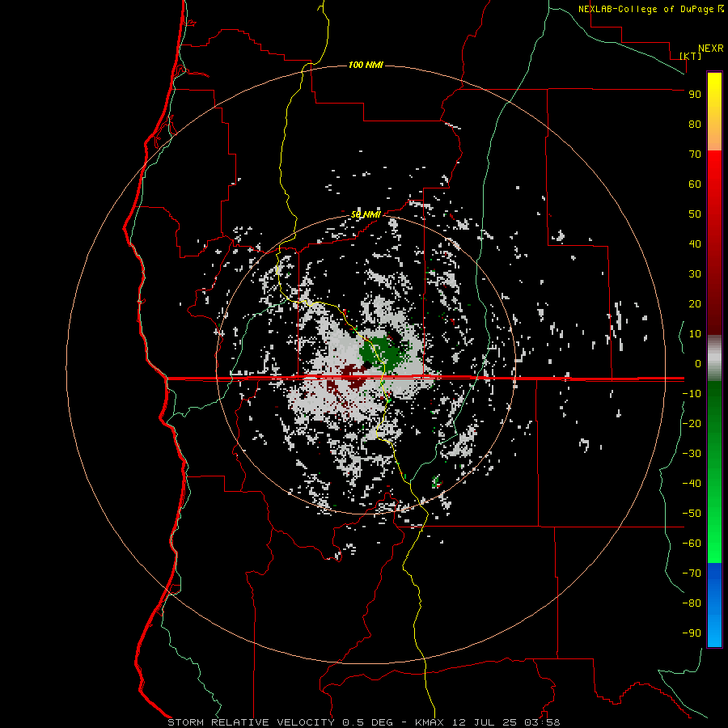
Task: Click the bright red segment of color bar
Action: coord(714,243)
